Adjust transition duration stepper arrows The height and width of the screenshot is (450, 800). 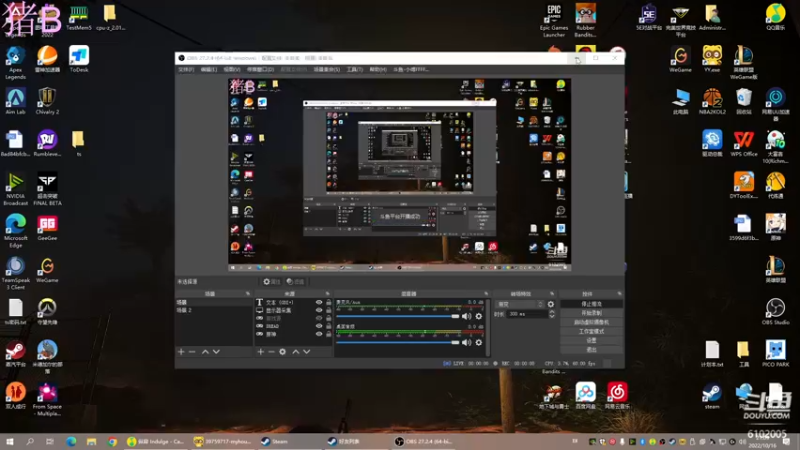point(552,314)
